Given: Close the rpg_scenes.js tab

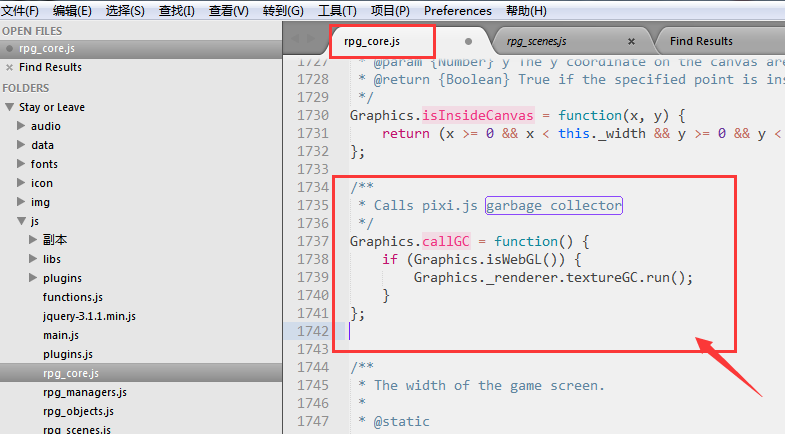Looking at the screenshot, I should point(631,42).
